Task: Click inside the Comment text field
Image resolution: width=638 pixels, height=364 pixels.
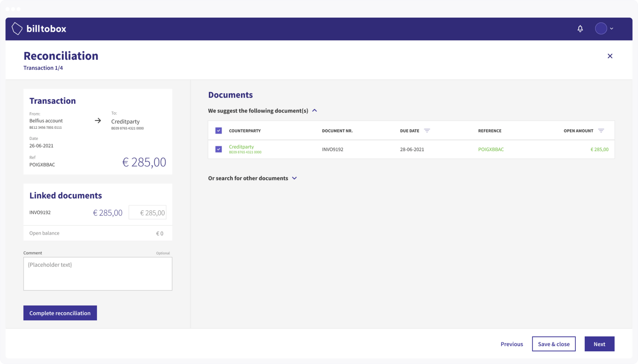Action: (x=98, y=273)
